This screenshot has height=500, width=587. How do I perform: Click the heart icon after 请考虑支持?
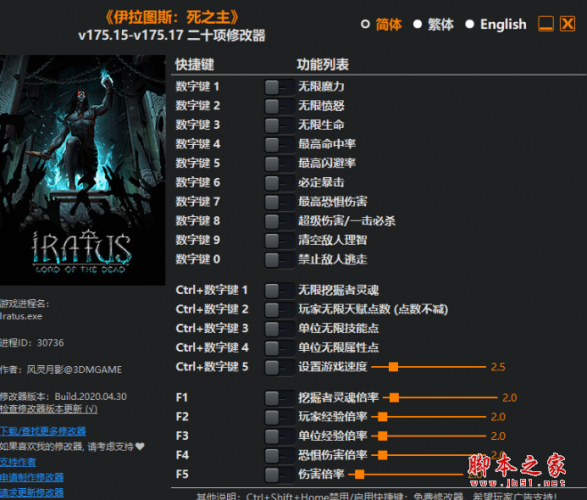click(140, 446)
